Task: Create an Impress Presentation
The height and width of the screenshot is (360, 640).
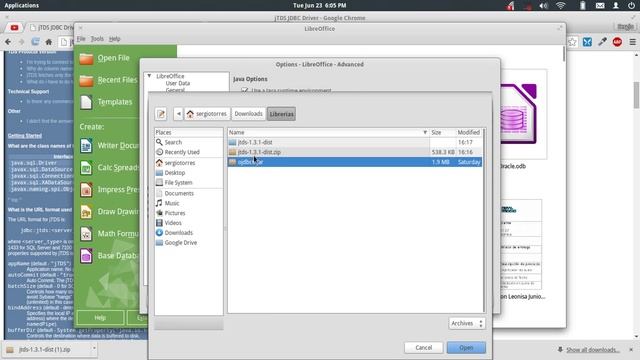Action: pyautogui.click(x=109, y=190)
